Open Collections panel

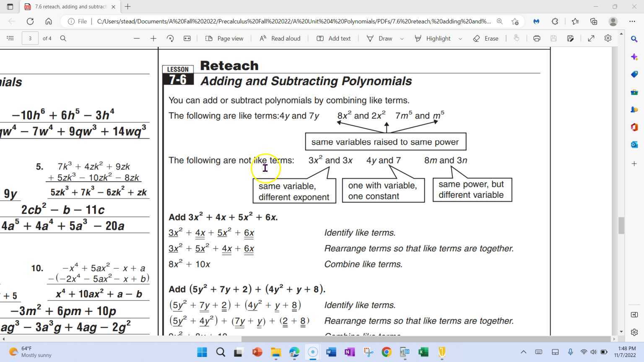(x=594, y=21)
